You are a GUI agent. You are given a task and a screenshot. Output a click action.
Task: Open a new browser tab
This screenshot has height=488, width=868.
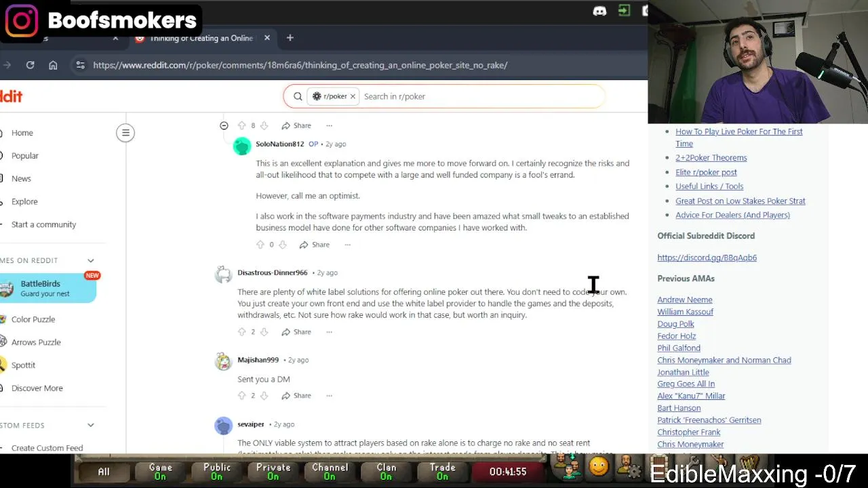click(290, 38)
